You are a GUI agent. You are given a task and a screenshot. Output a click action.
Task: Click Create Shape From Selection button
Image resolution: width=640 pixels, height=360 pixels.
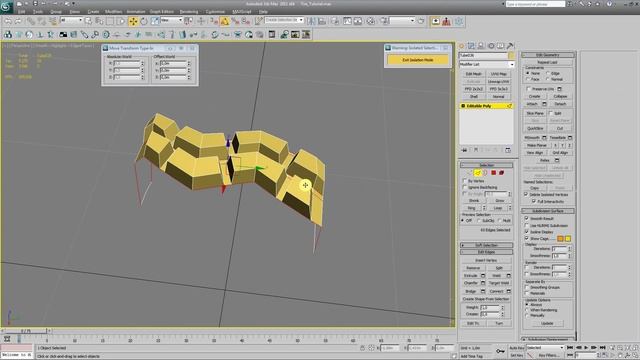click(486, 299)
